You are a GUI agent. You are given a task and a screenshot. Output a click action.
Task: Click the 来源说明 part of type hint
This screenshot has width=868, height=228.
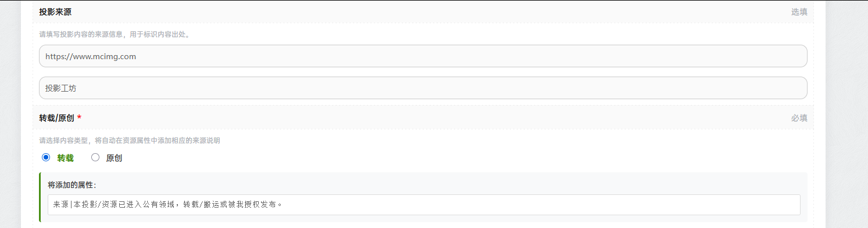(206, 140)
